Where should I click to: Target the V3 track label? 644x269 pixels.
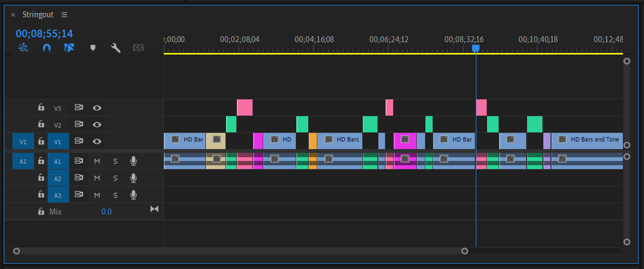tap(57, 109)
